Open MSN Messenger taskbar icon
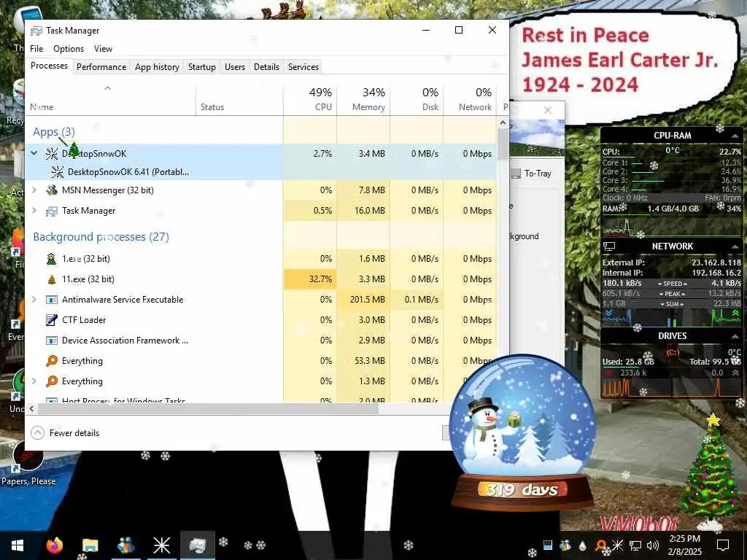 (x=125, y=545)
